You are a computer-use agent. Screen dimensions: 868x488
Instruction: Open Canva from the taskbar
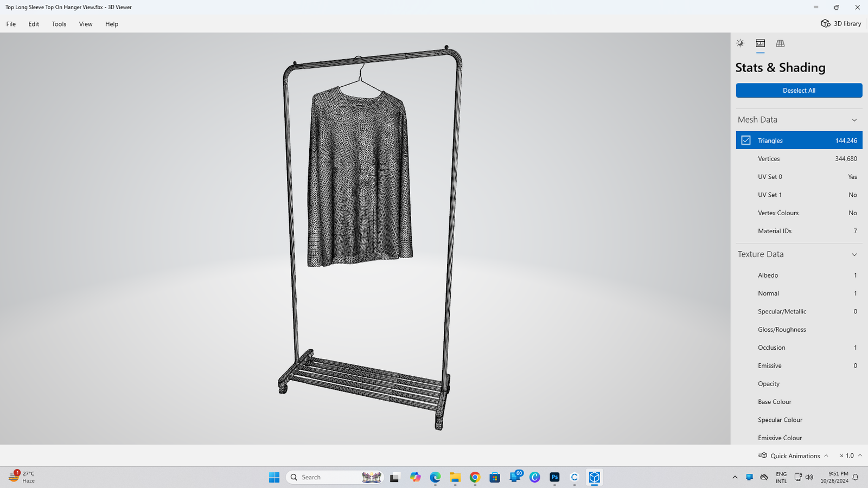pyautogui.click(x=534, y=477)
